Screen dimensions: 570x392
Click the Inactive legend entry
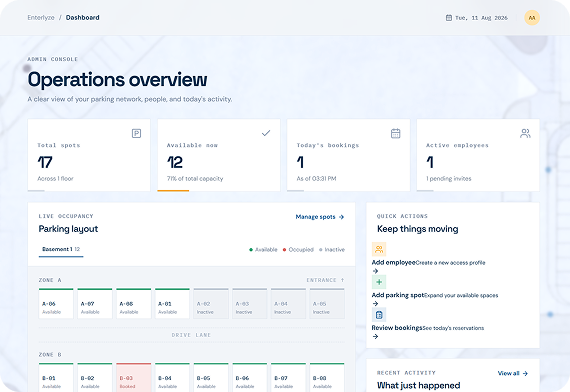pos(332,249)
